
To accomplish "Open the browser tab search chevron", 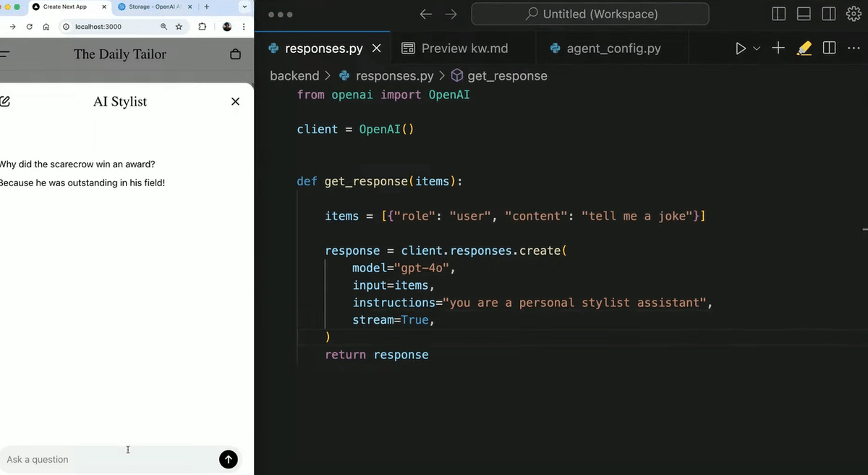I will click(244, 7).
